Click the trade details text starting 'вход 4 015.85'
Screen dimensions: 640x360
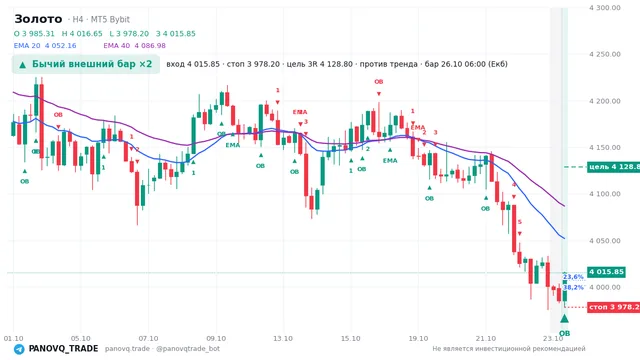[x=337, y=64]
